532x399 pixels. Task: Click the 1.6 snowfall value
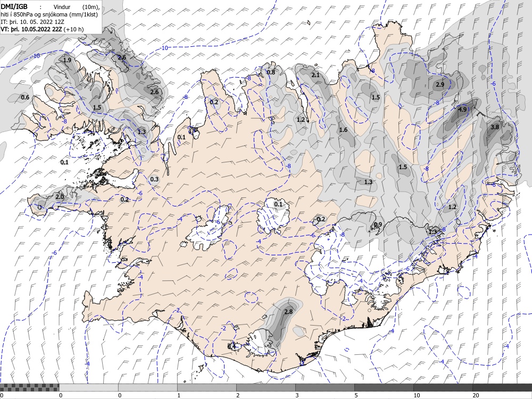pos(343,130)
